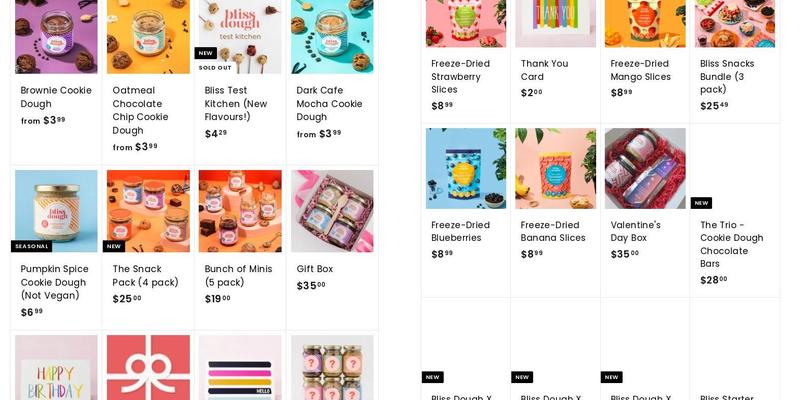Open the Brownie Cookie Dough product image
800x400 pixels.
56,37
